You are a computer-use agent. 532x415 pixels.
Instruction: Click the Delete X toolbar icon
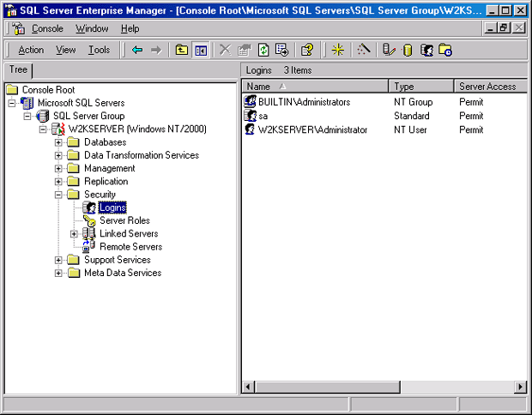click(x=225, y=51)
